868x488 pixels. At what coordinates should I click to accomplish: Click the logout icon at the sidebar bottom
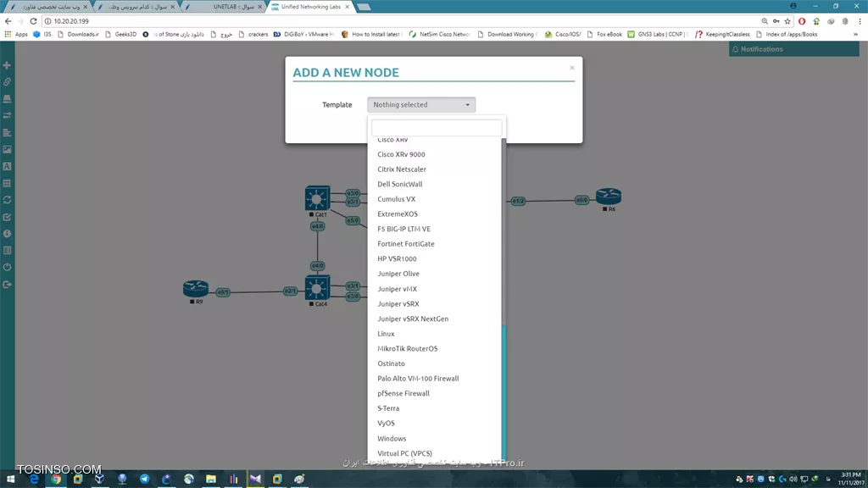[x=7, y=285]
